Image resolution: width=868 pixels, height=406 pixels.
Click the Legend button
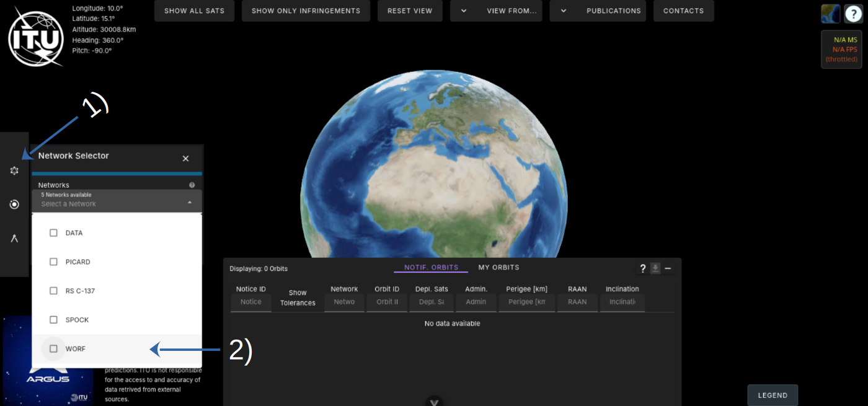point(773,395)
